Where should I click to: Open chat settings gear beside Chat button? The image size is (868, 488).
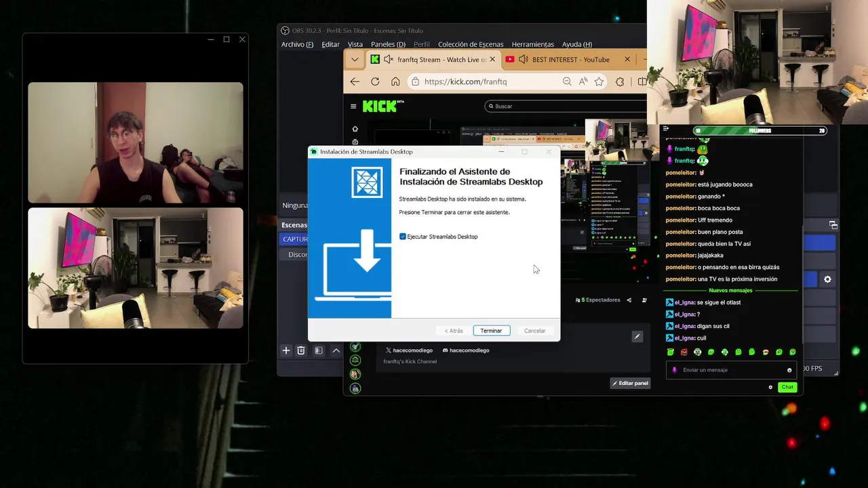770,387
